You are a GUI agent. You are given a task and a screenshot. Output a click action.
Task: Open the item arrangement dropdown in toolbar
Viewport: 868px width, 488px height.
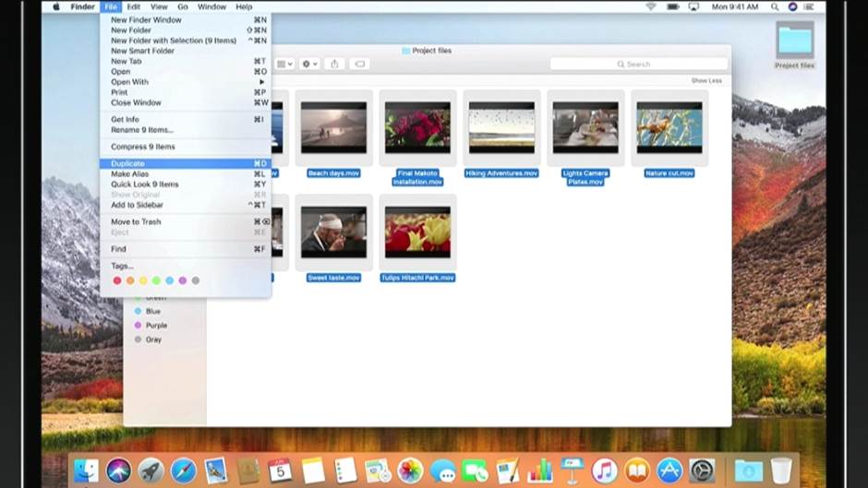pyautogui.click(x=284, y=64)
